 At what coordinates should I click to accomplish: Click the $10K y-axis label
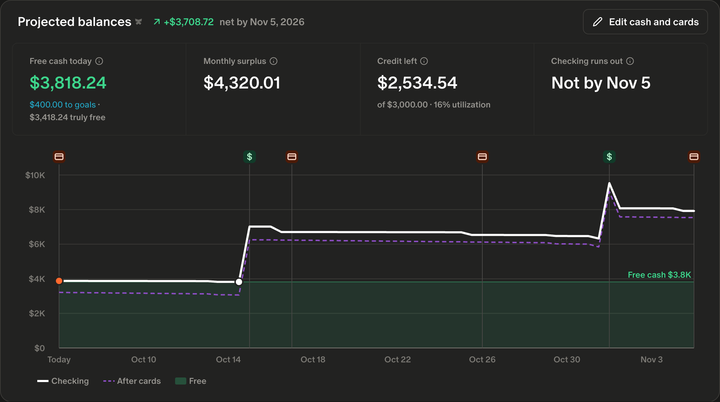point(35,175)
